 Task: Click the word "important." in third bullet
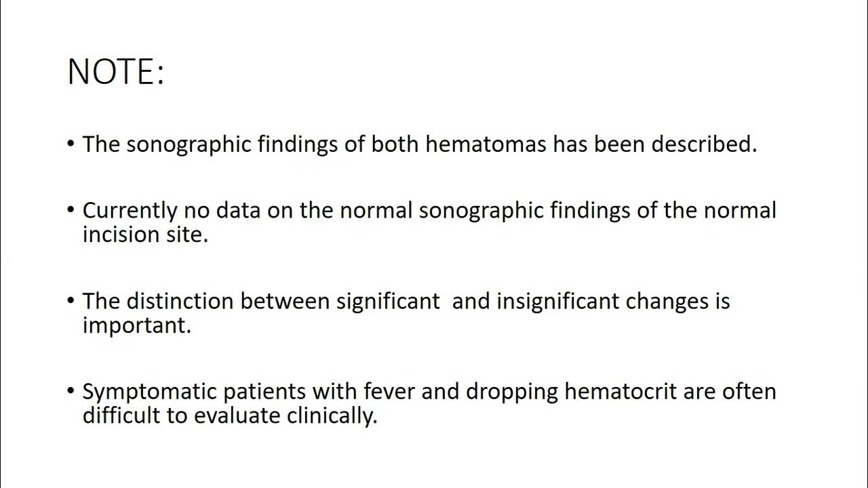137,325
